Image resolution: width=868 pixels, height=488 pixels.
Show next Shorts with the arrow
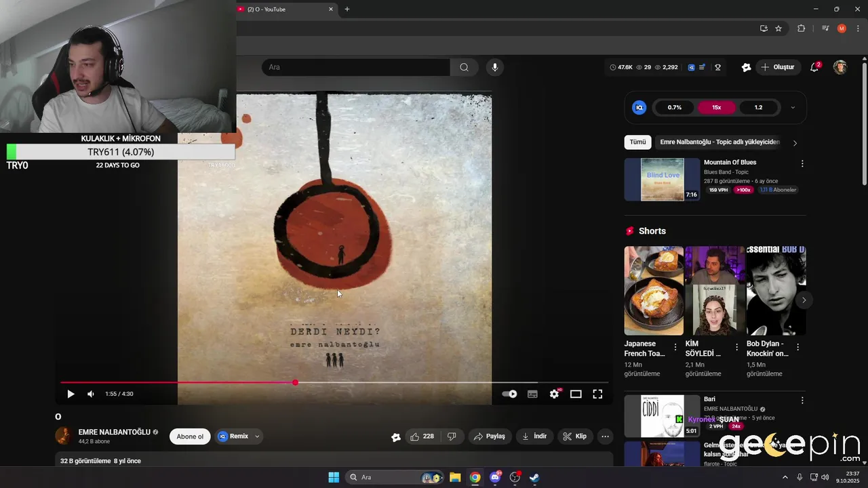(804, 300)
